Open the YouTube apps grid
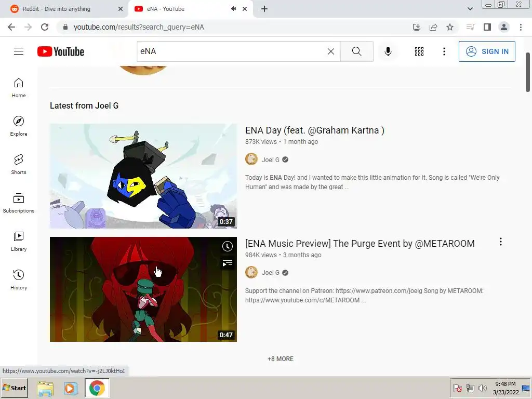This screenshot has width=532, height=399. pyautogui.click(x=419, y=51)
